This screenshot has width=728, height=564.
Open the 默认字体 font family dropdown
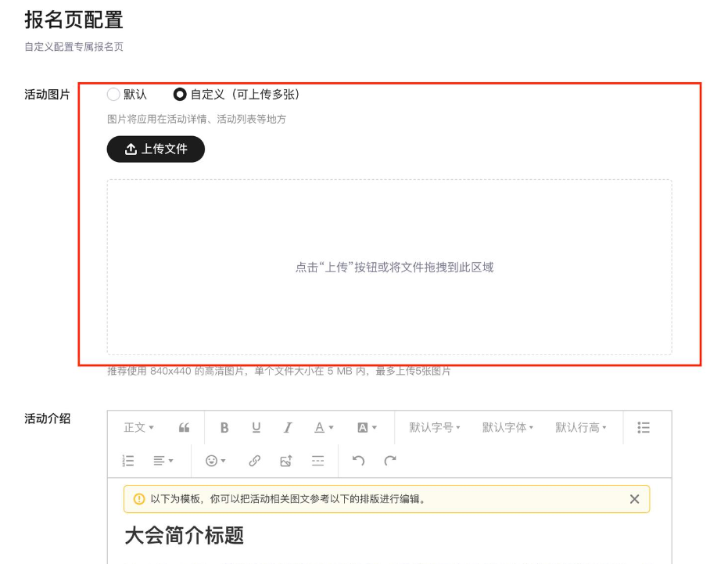[507, 427]
